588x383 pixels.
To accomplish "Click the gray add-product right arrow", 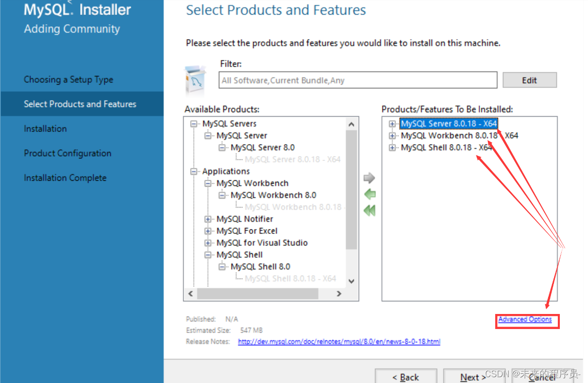I will (x=369, y=178).
